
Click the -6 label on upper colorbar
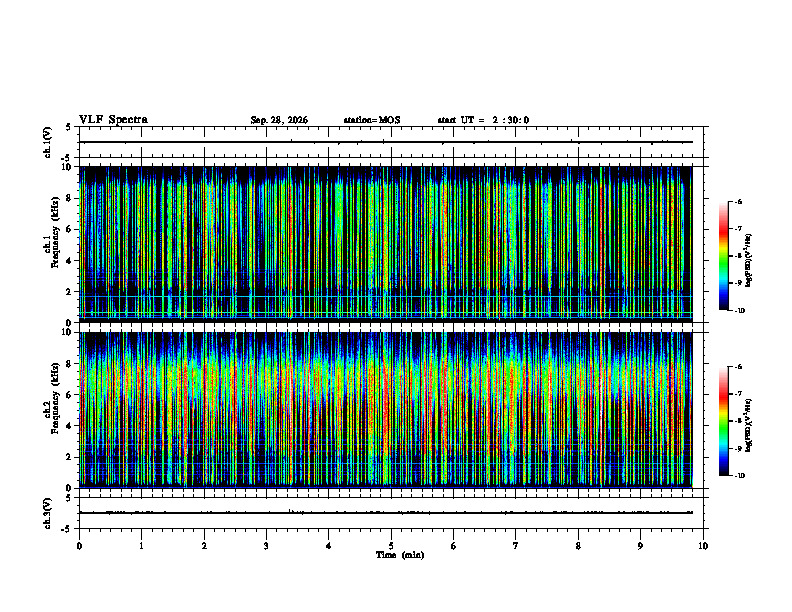pyautogui.click(x=737, y=201)
